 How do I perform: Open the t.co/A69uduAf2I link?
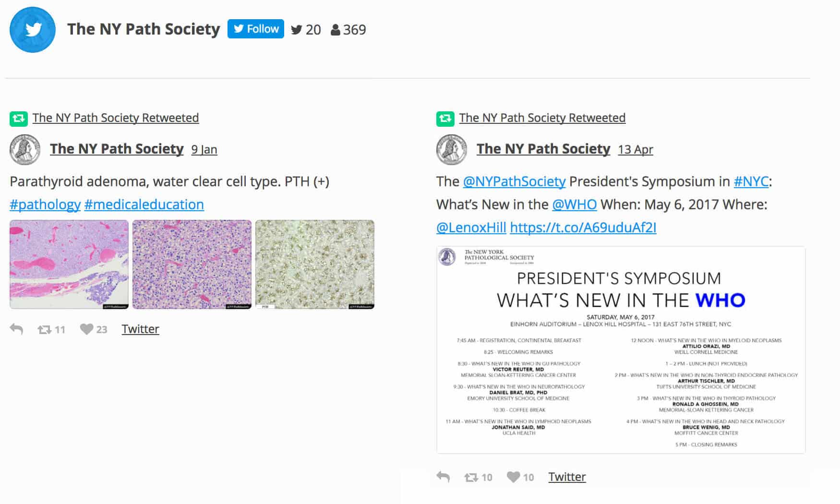[x=583, y=228]
